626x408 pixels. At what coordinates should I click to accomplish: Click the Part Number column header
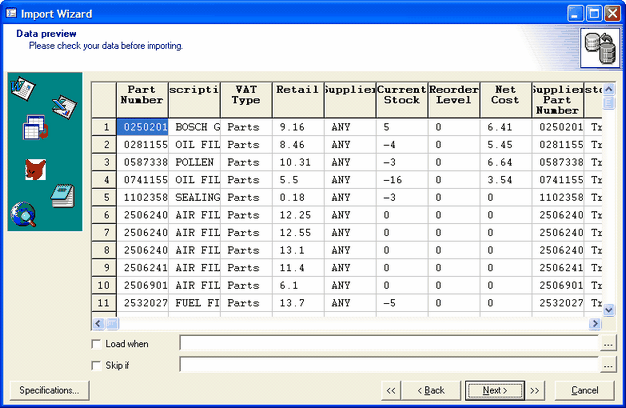(x=142, y=100)
